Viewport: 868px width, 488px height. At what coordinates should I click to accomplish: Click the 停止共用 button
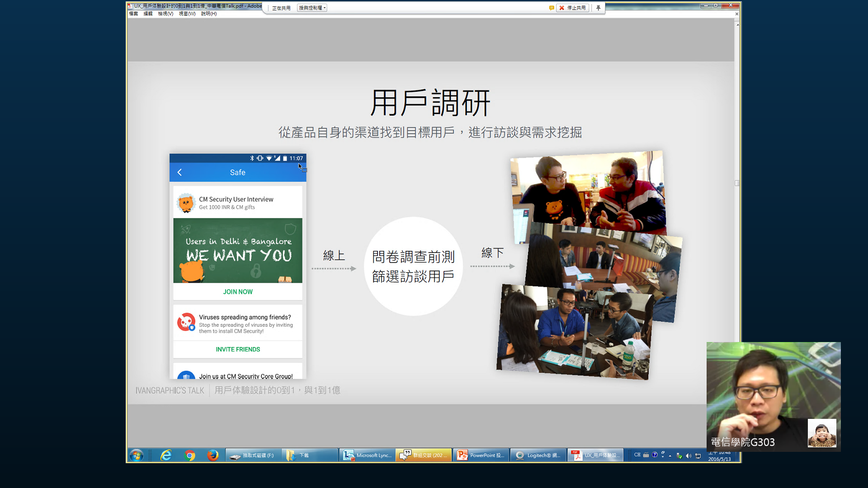(573, 8)
